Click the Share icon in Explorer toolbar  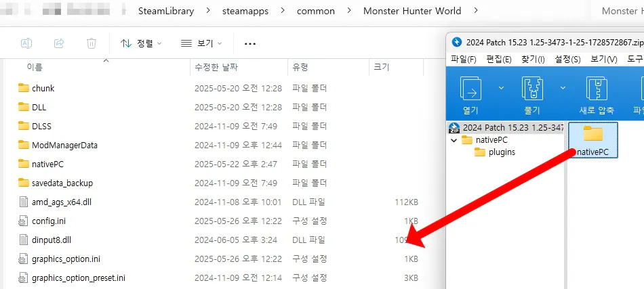[59, 43]
